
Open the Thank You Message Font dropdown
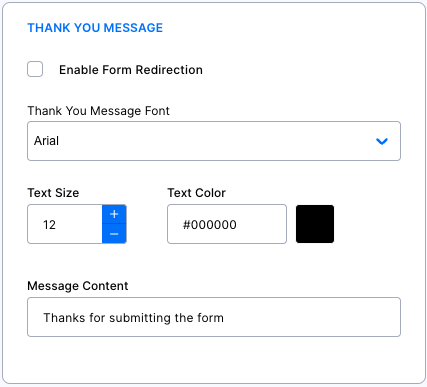tap(214, 141)
